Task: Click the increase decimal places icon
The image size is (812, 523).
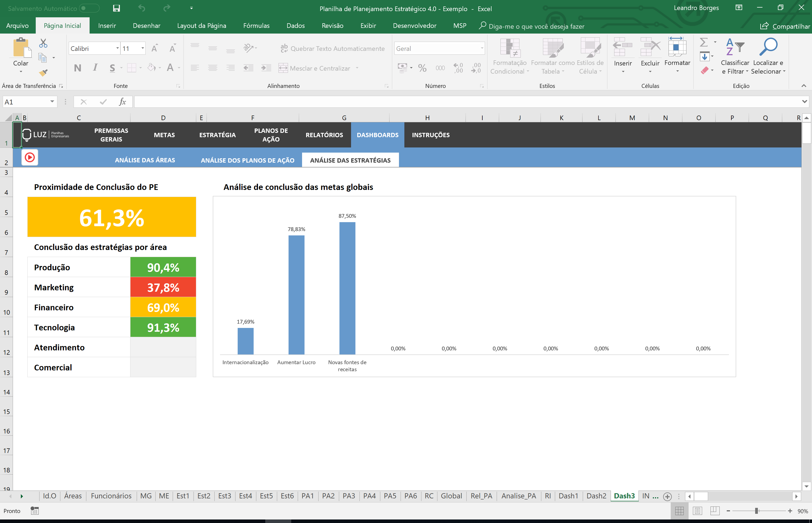Action: (x=458, y=68)
